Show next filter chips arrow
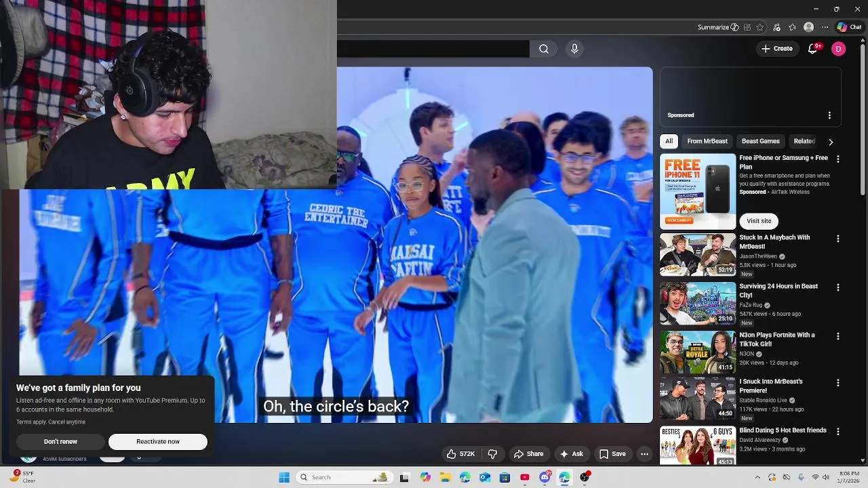868x488 pixels. coord(831,142)
